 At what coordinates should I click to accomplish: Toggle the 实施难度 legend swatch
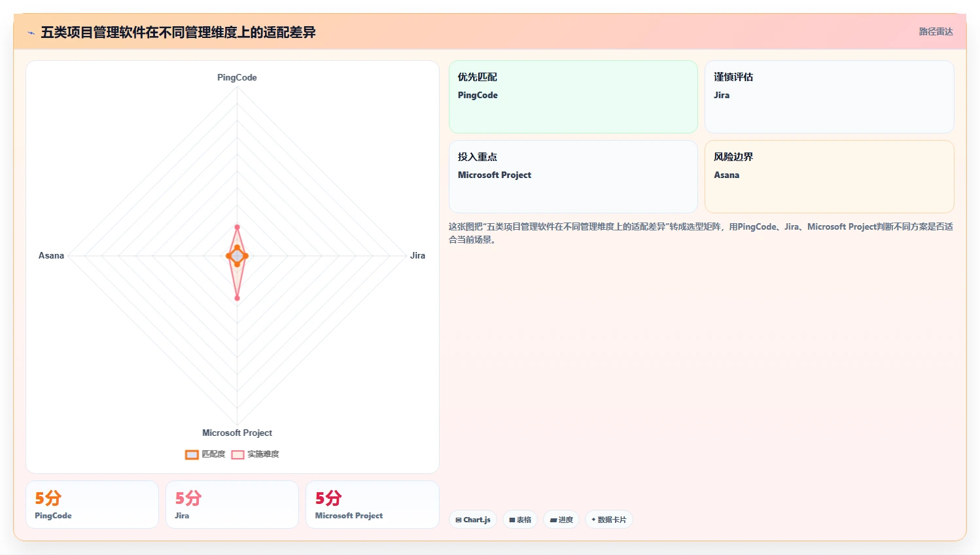point(237,454)
